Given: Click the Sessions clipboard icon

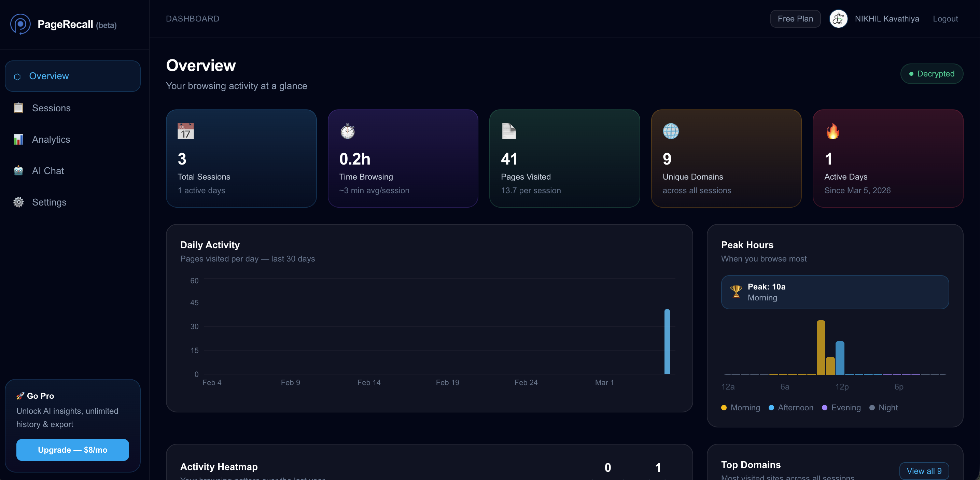Looking at the screenshot, I should point(18,108).
